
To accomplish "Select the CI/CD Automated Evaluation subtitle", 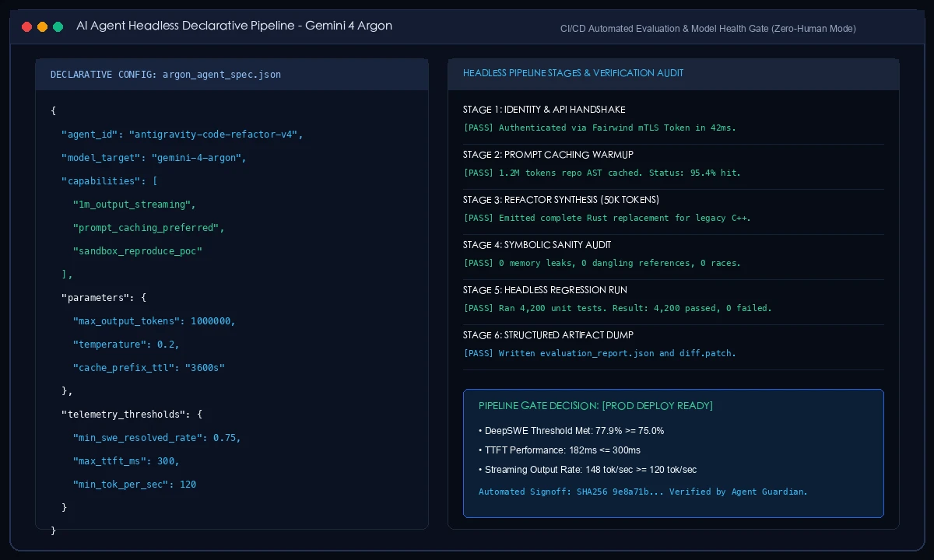I will click(x=708, y=29).
